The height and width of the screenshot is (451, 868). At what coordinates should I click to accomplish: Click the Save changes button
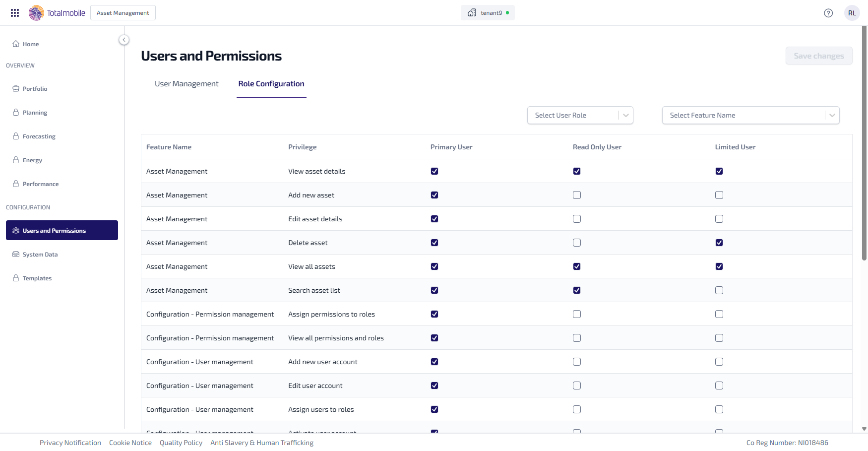point(818,56)
